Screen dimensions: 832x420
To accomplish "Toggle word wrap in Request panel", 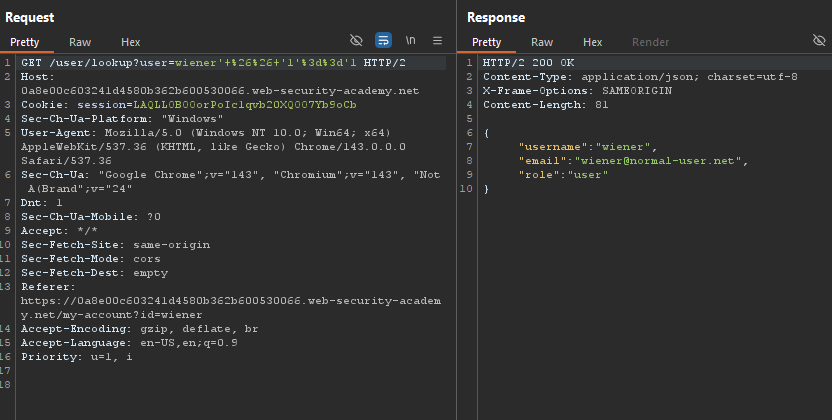I will 383,40.
